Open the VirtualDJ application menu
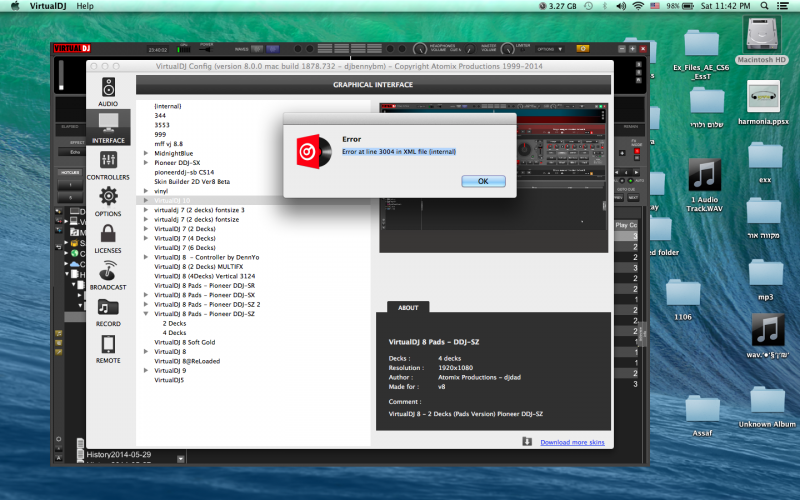Viewport: 800px width, 500px height. tap(48, 6)
